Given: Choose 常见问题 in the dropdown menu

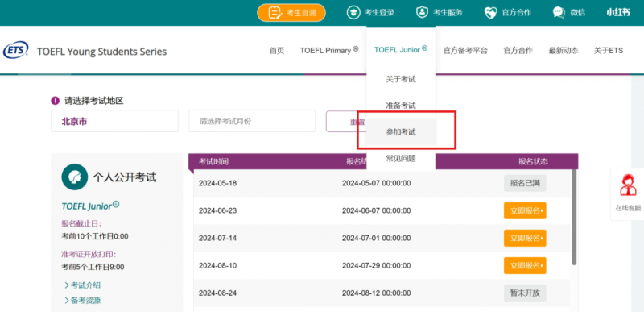Looking at the screenshot, I should point(401,158).
